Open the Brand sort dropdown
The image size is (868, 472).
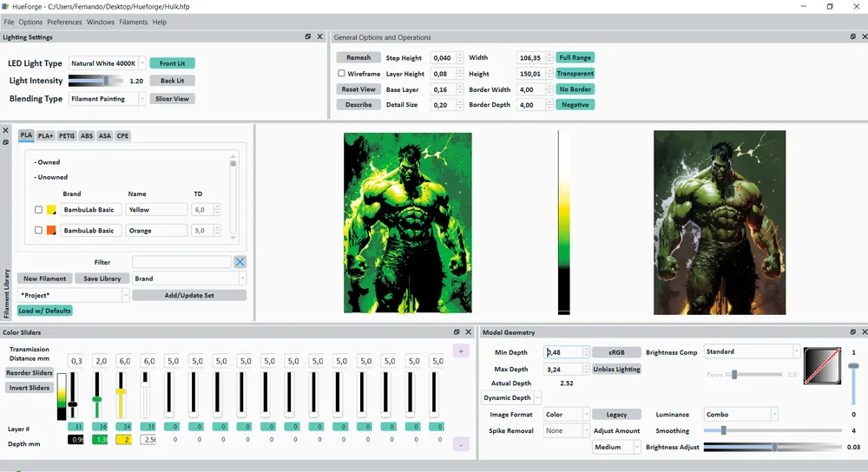[189, 279]
